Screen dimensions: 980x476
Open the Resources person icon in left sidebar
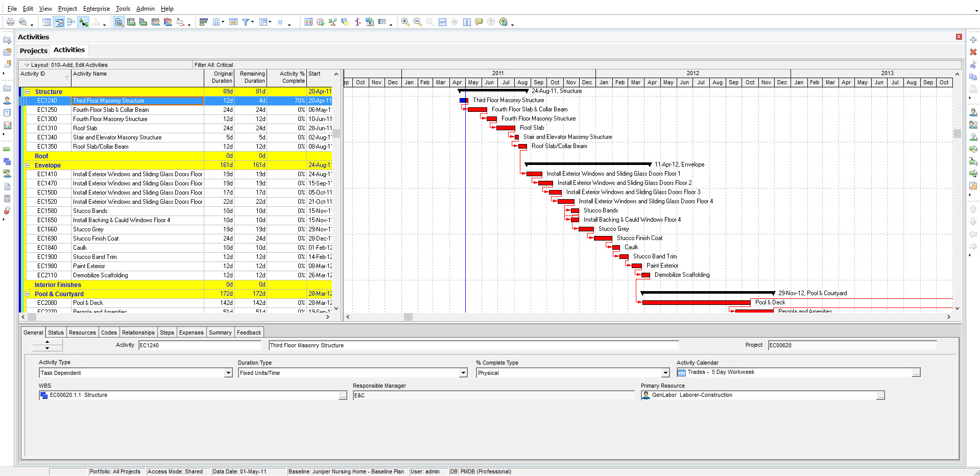[x=7, y=101]
